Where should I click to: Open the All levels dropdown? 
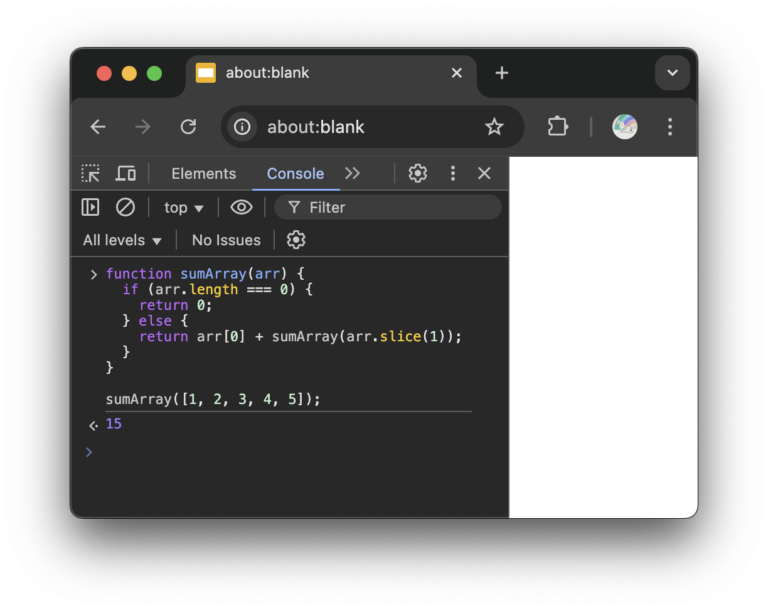[x=122, y=240]
